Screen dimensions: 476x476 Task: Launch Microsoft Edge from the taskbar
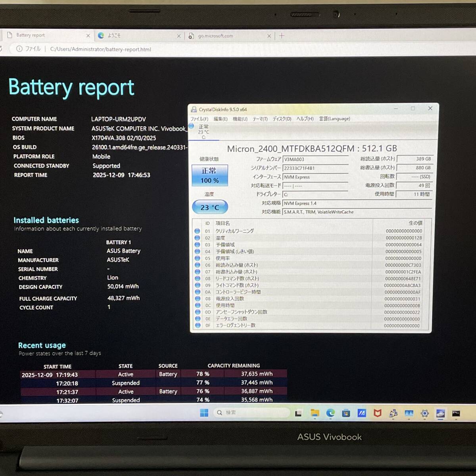330,413
